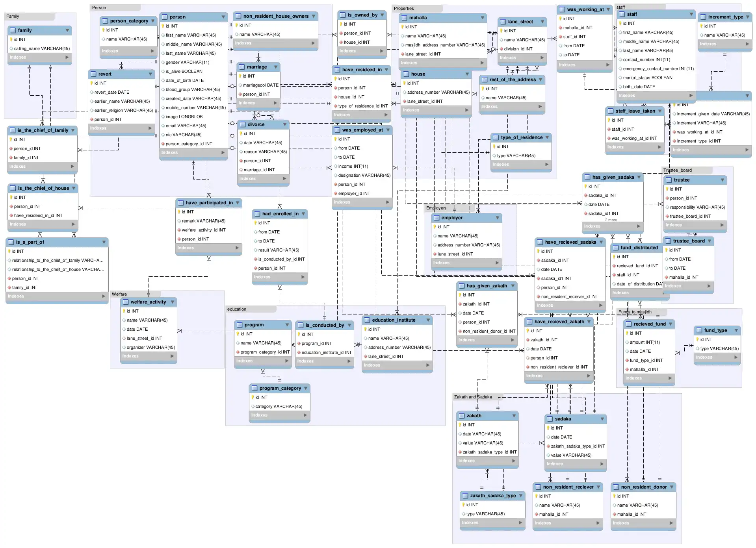The image size is (756, 548).
Task: Collapse the family table header arrow
Action: pos(67,30)
